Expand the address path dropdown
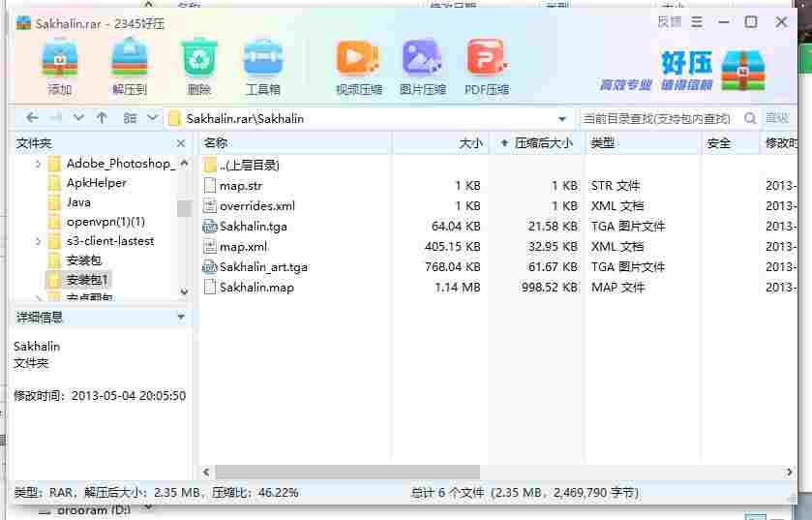This screenshot has height=520, width=812. click(562, 119)
